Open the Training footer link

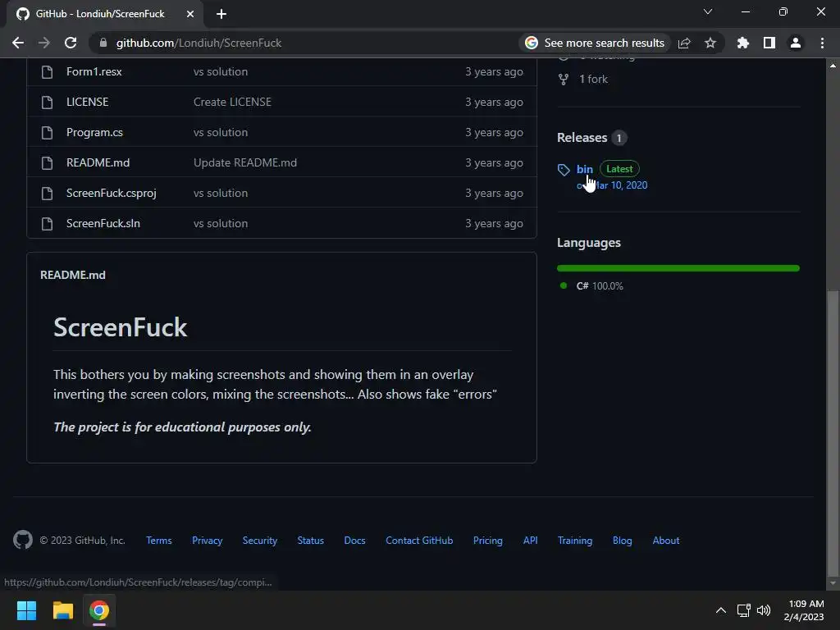(x=575, y=541)
